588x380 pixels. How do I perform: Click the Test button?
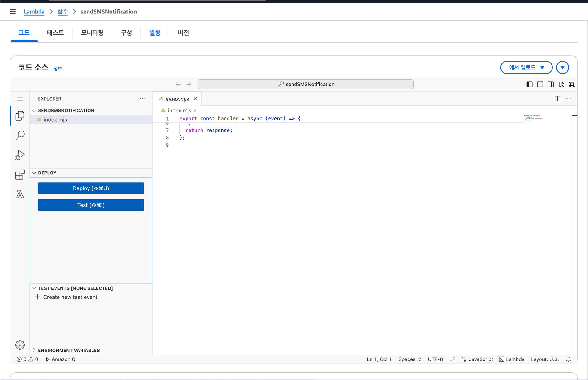[x=91, y=205]
